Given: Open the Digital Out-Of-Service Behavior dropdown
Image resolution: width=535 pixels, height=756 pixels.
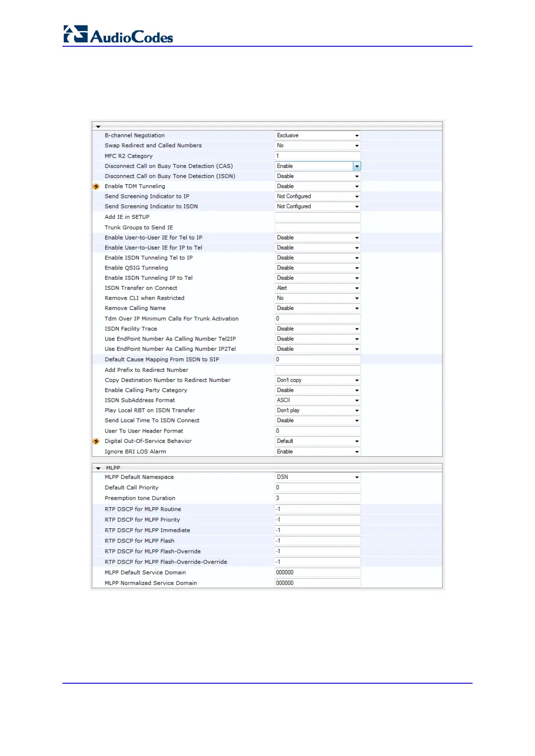Looking at the screenshot, I should [318, 441].
